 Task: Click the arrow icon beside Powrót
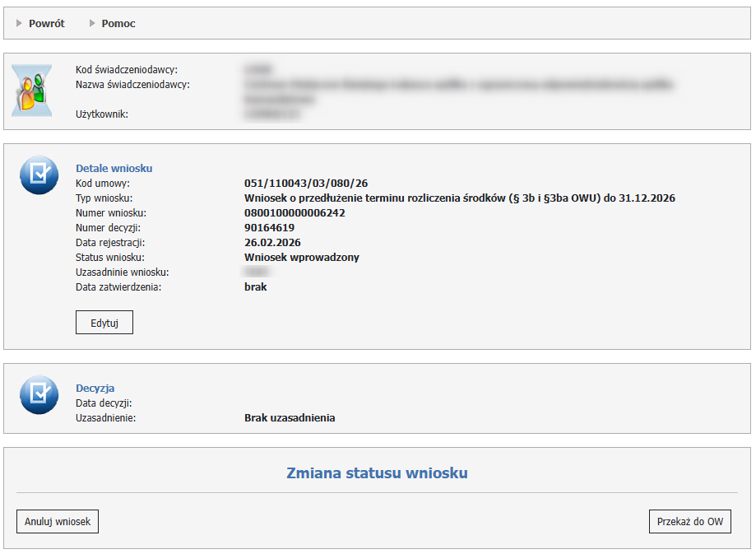coord(20,24)
